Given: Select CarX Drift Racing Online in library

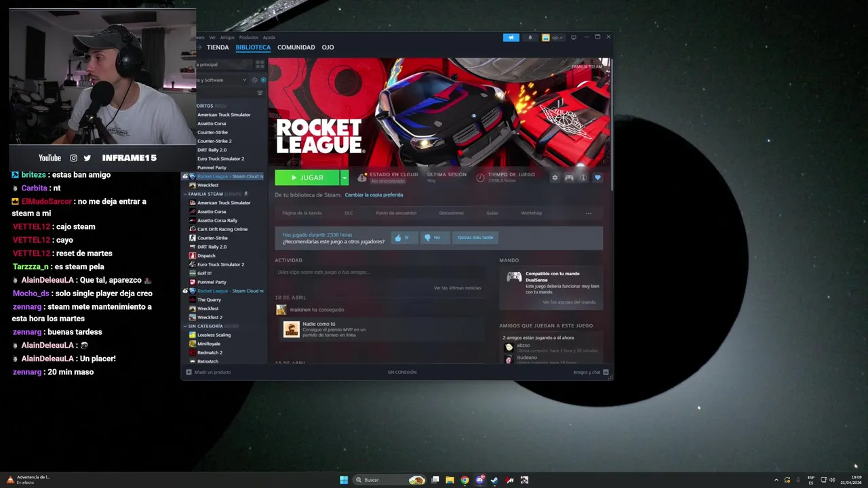Looking at the screenshot, I should tap(222, 229).
